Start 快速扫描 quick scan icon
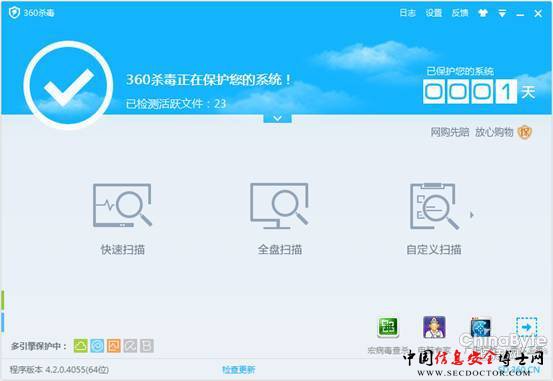 pyautogui.click(x=122, y=205)
